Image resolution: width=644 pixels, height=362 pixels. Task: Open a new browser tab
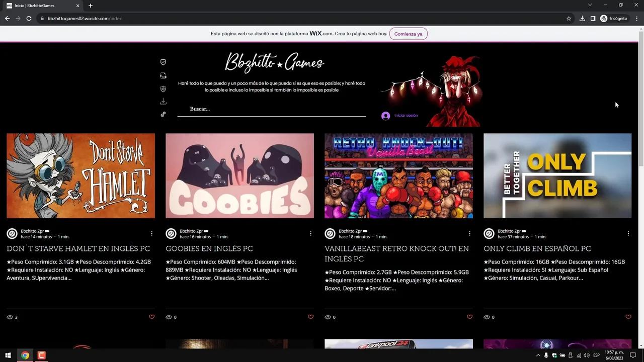pos(91,6)
